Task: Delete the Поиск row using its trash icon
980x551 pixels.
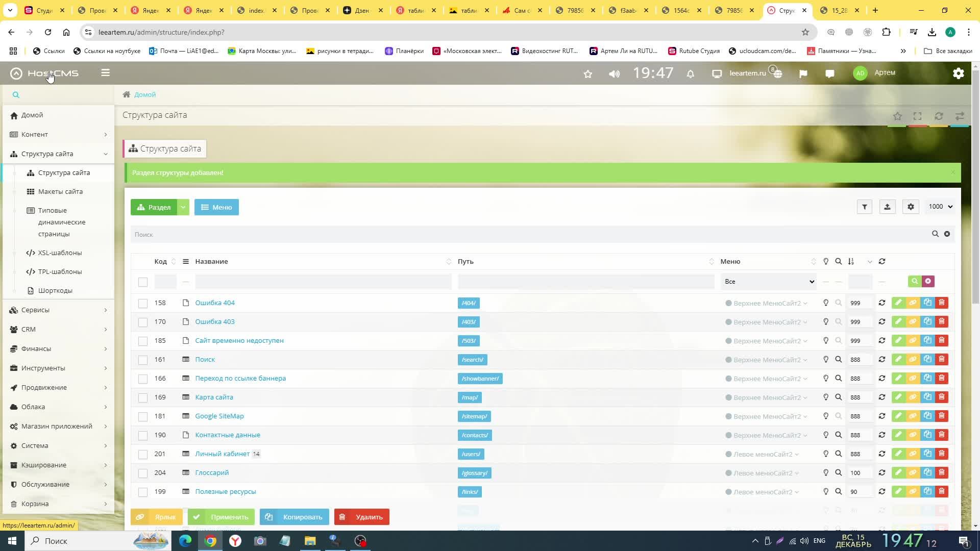Action: point(942,360)
